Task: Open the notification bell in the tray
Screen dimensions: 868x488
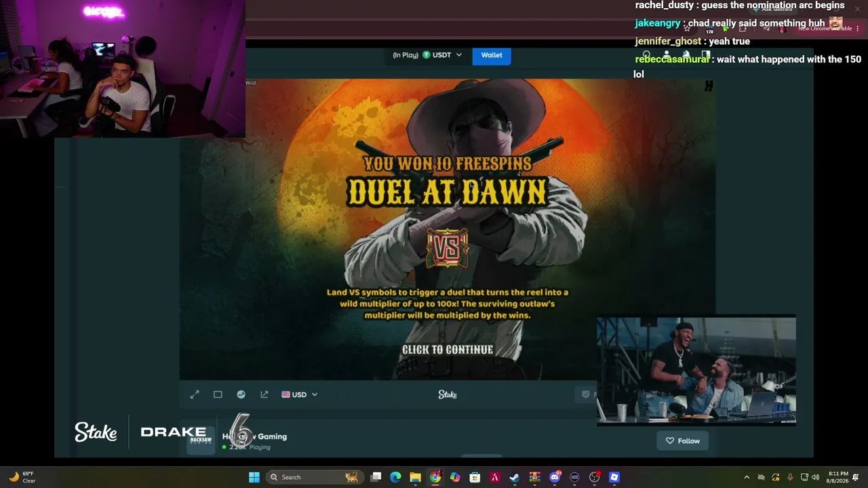Action: pyautogui.click(x=856, y=477)
